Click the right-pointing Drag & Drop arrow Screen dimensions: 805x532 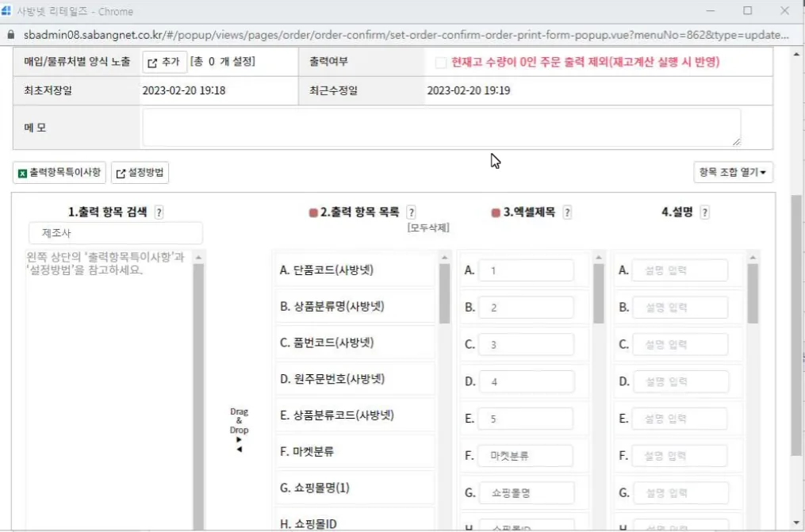click(240, 440)
